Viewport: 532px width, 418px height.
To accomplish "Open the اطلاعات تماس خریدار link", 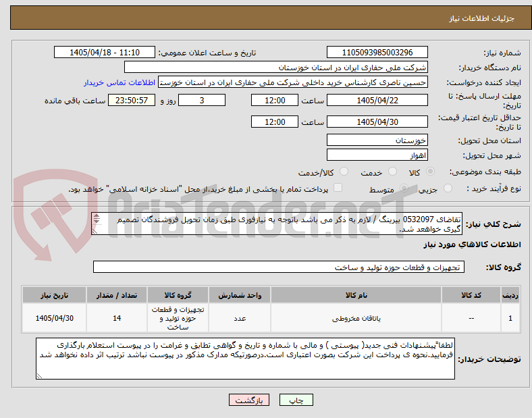I will coord(119,83).
